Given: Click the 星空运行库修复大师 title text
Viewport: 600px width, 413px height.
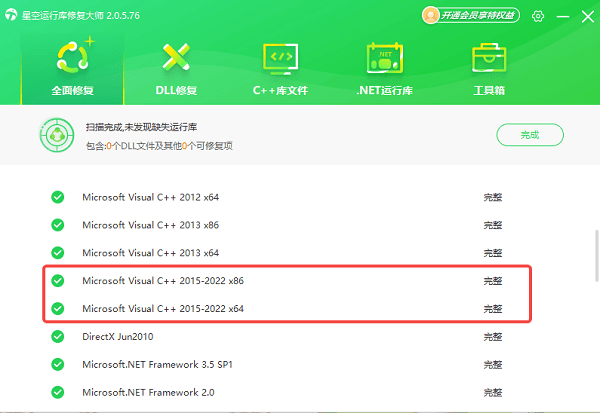Looking at the screenshot, I should pyautogui.click(x=81, y=16).
